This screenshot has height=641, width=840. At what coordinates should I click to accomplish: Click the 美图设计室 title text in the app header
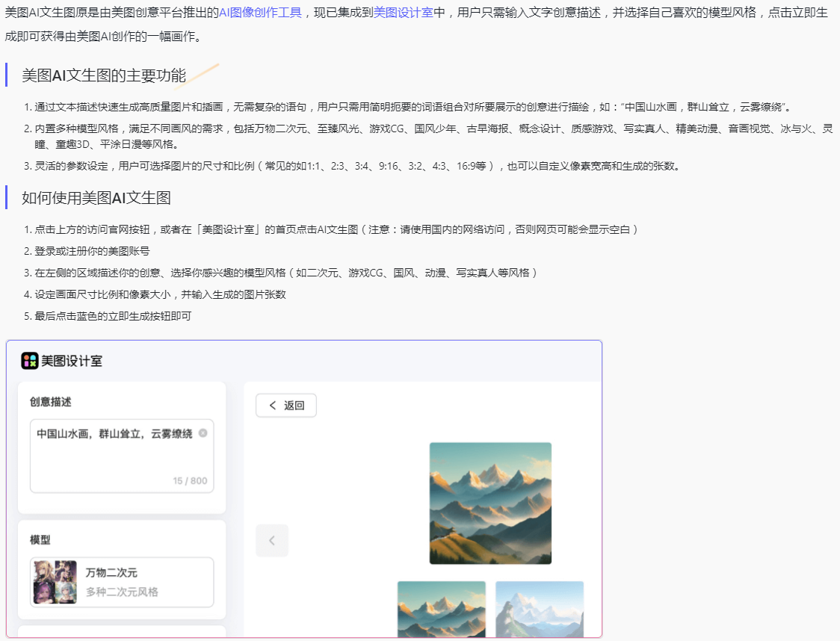(x=72, y=361)
